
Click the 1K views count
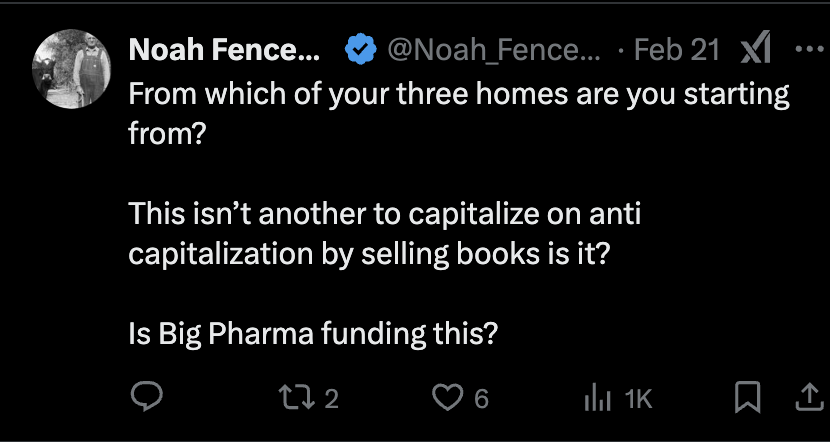click(x=637, y=399)
